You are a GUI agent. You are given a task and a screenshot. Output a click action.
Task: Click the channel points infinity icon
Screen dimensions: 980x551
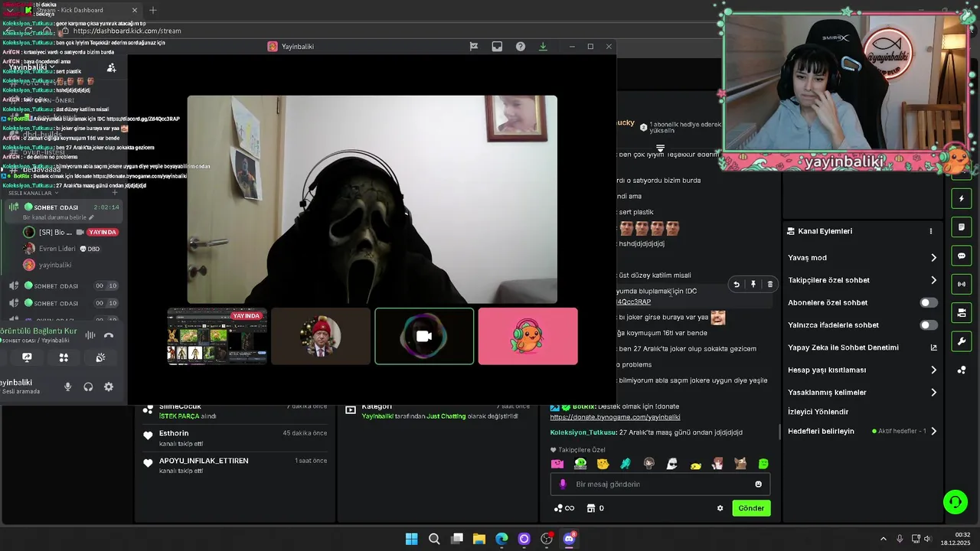[564, 508]
